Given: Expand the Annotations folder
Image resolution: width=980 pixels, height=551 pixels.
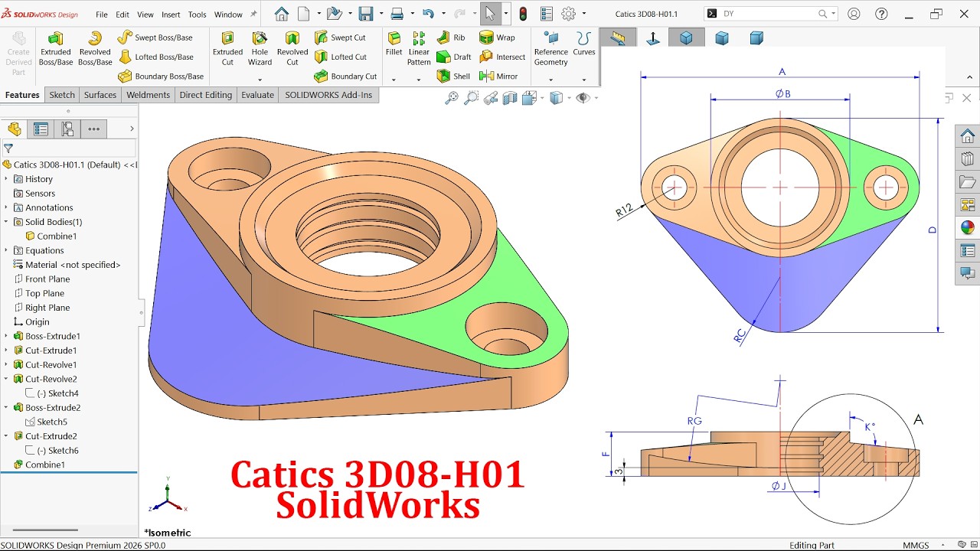Looking at the screenshot, I should pos(6,207).
